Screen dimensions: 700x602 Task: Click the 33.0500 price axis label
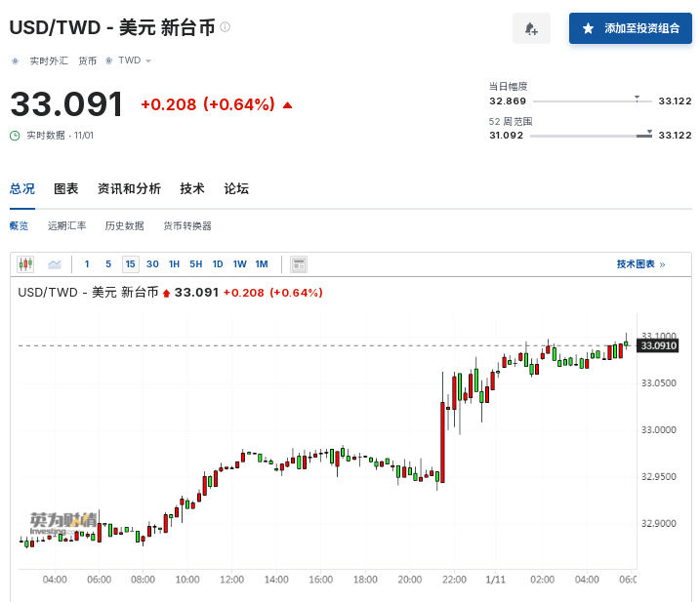click(659, 383)
